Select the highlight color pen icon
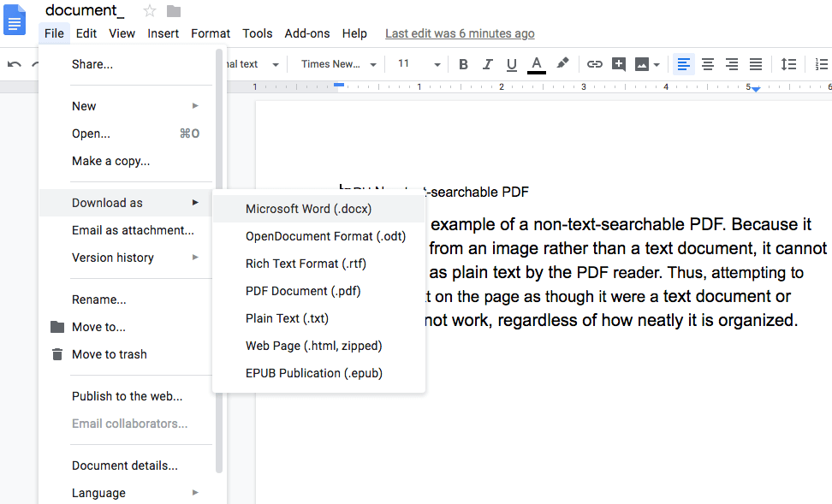832x504 pixels. (x=562, y=63)
